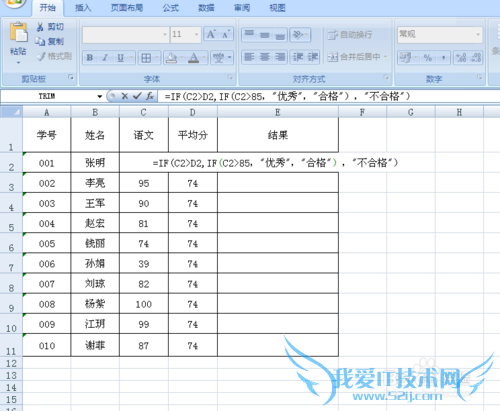Open the font name dropdown
Image resolution: width=500 pixels, height=411 pixels.
165,35
